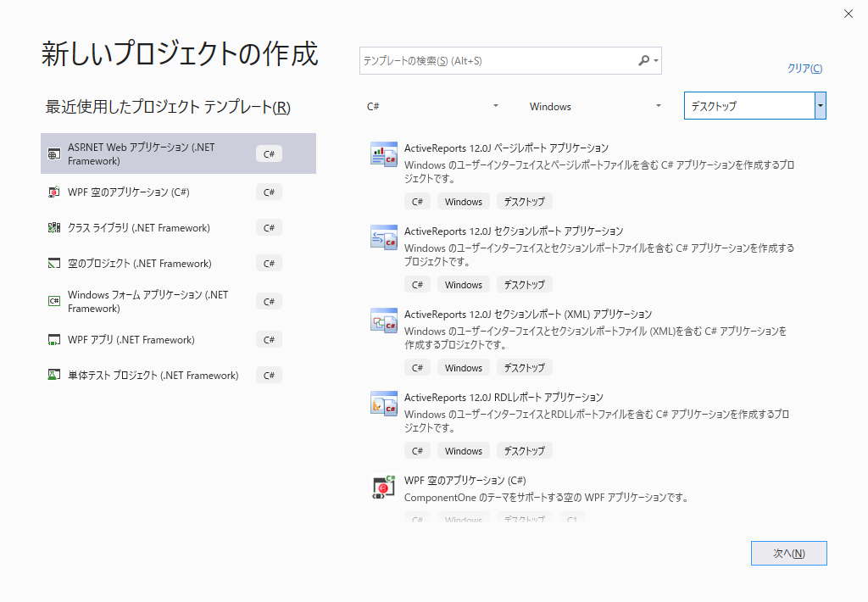Screen dimensions: 868x602
Task: Click the 単体テスト プロジェクト icon
Action: pyautogui.click(x=53, y=375)
